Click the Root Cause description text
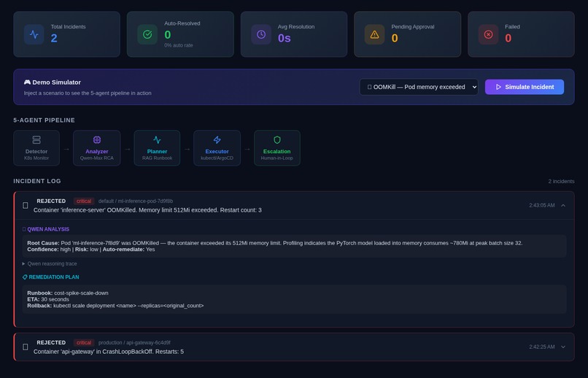 [x=275, y=243]
